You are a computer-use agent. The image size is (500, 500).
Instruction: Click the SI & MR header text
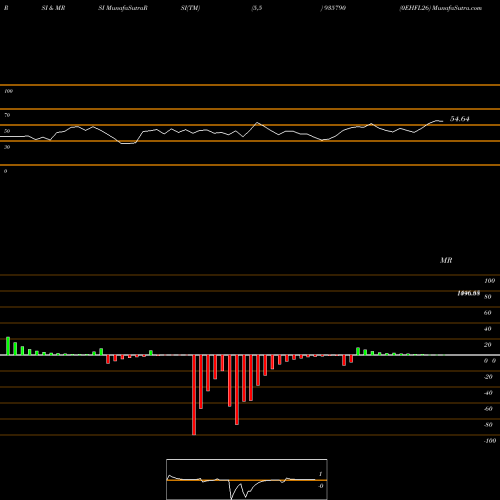53,8
